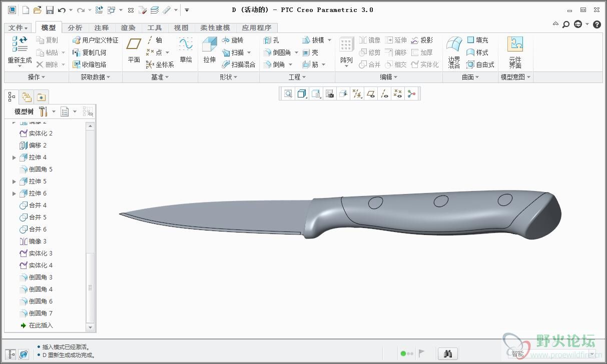Save the model with the floppy disk icon
Screen dimensions: 607x364
50,10
